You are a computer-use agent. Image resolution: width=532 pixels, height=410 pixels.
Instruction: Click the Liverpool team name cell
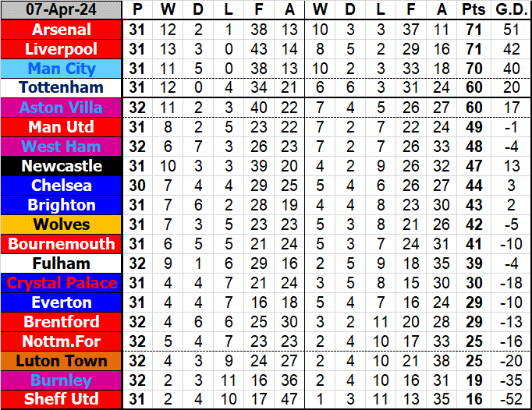62,49
